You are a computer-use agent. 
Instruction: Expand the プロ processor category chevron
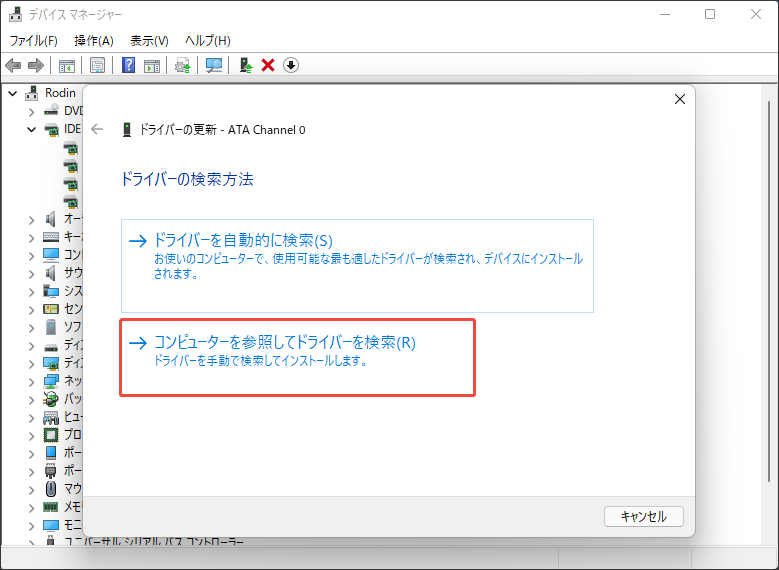click(31, 435)
